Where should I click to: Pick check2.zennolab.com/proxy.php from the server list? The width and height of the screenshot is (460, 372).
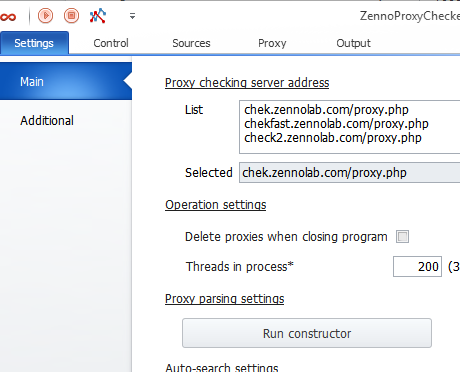click(333, 138)
